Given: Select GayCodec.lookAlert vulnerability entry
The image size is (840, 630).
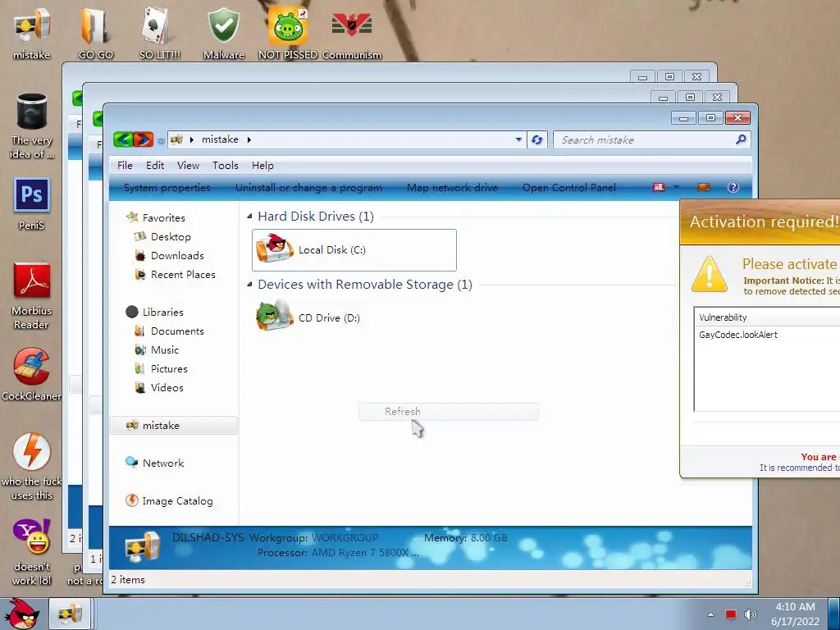Looking at the screenshot, I should (x=738, y=335).
